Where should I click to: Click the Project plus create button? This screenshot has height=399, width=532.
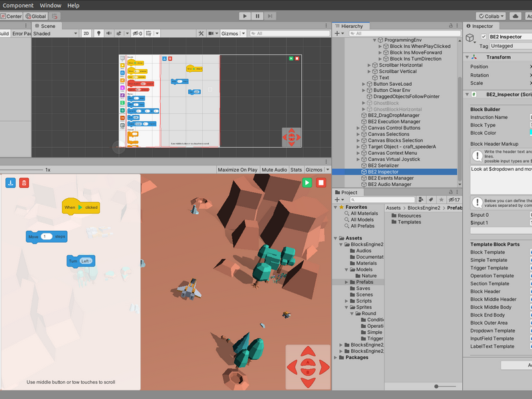click(x=339, y=200)
